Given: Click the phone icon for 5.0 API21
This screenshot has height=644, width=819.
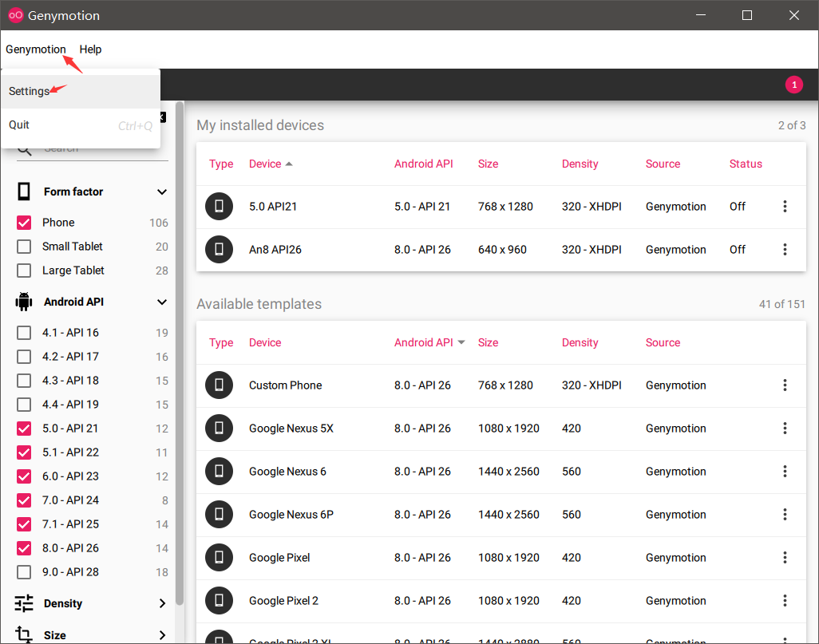Looking at the screenshot, I should click(x=219, y=207).
